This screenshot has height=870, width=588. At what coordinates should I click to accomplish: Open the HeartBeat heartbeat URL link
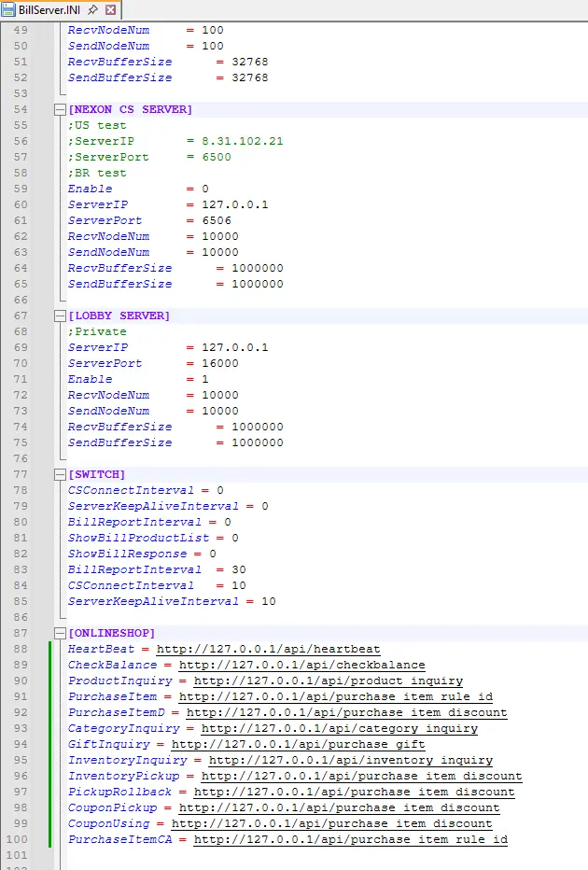(269, 649)
